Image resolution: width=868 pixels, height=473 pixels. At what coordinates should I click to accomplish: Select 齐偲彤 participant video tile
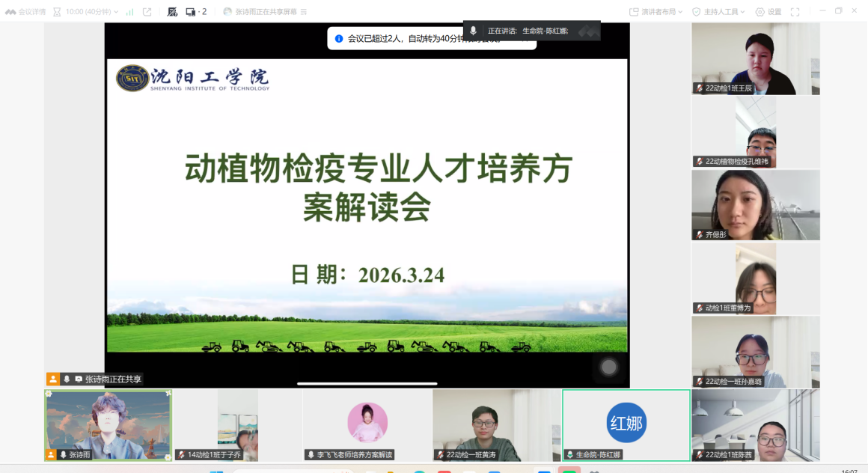755,205
